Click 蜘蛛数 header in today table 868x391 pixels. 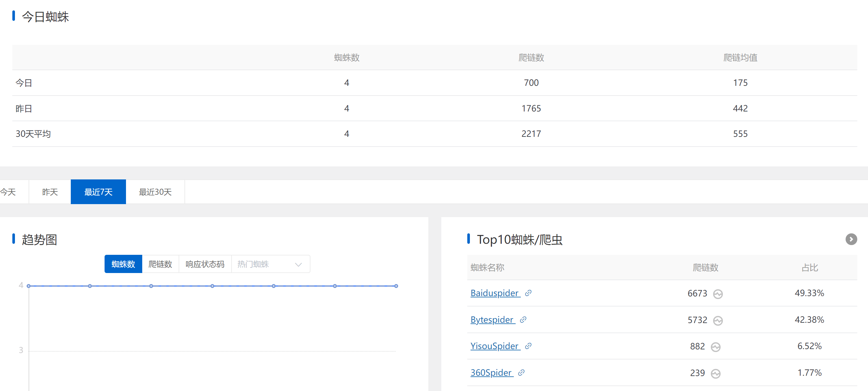[x=347, y=58]
